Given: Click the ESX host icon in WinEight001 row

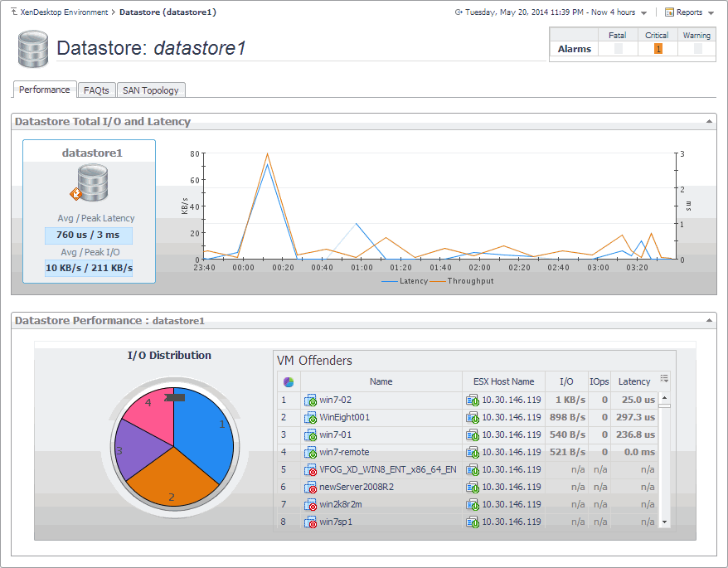Looking at the screenshot, I should (472, 417).
